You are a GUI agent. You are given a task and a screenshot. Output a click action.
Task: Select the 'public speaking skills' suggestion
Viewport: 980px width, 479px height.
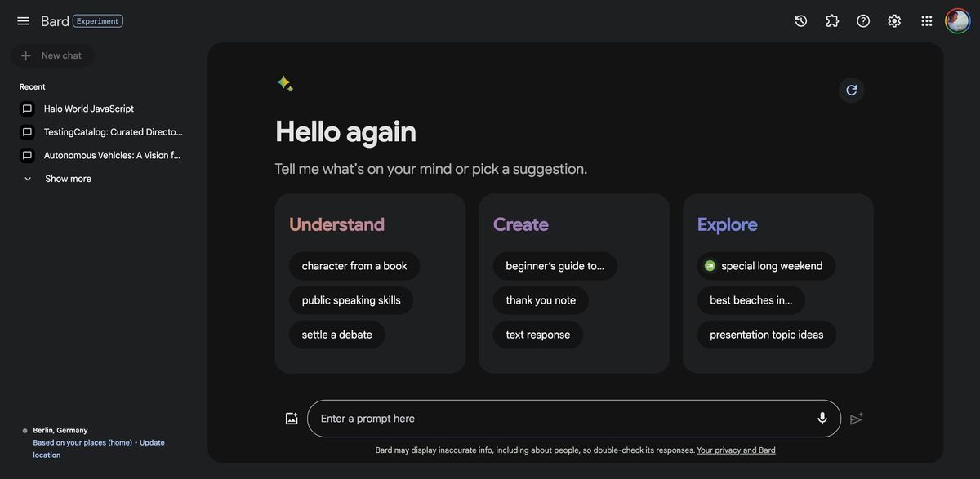(351, 300)
